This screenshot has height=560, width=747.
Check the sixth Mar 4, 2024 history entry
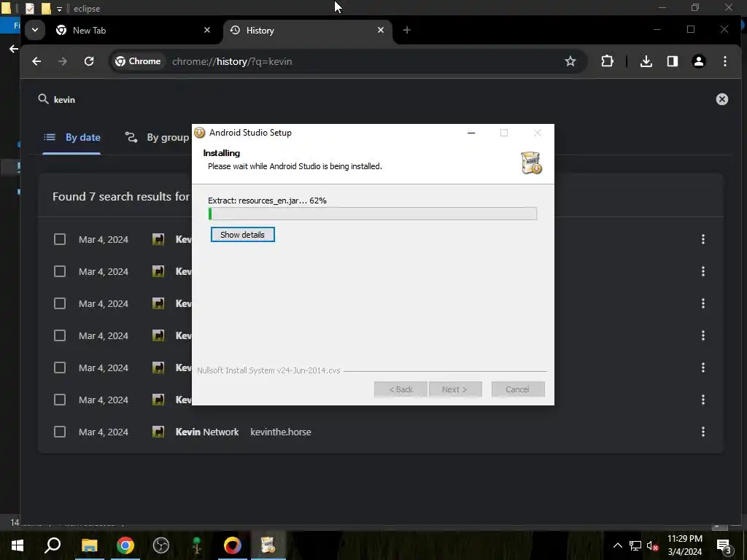(x=60, y=400)
